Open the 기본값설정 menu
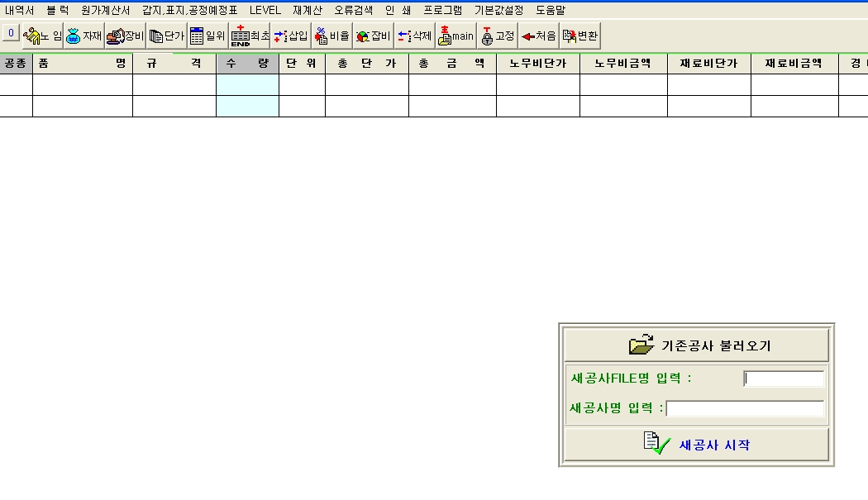 (x=498, y=11)
